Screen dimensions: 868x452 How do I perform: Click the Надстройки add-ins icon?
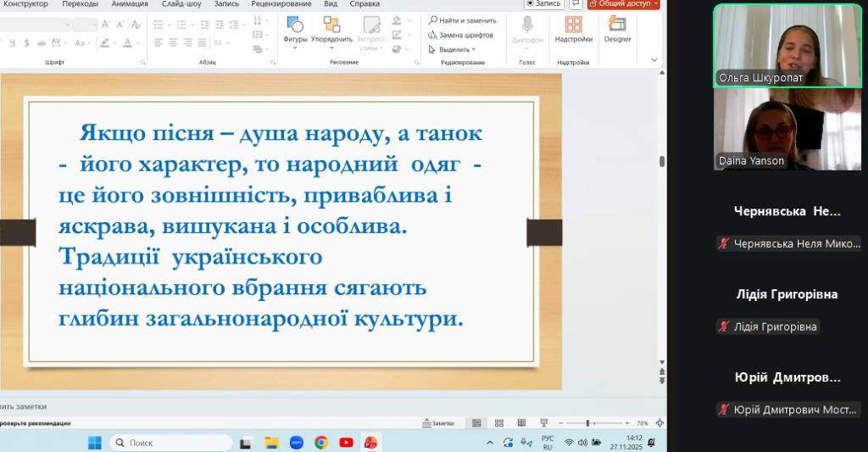574,30
